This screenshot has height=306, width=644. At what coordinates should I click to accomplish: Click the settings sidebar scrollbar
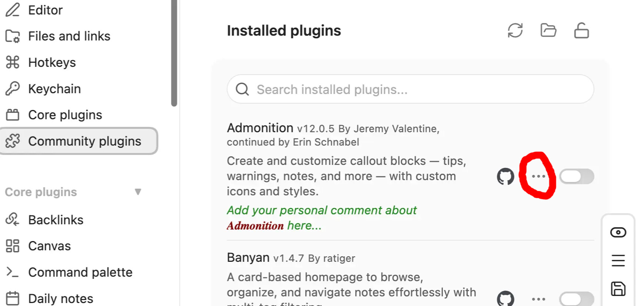174,53
